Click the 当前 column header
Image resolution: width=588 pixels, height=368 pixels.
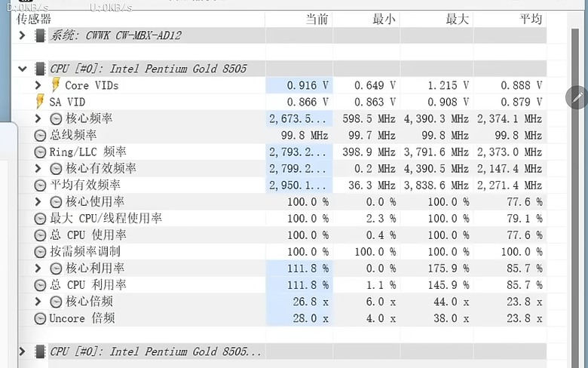pyautogui.click(x=317, y=19)
